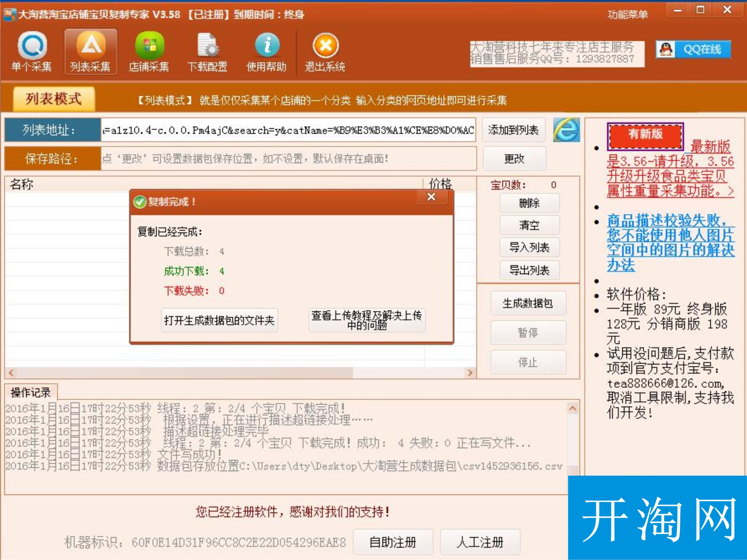Open the 功能菜单 menu

(627, 14)
